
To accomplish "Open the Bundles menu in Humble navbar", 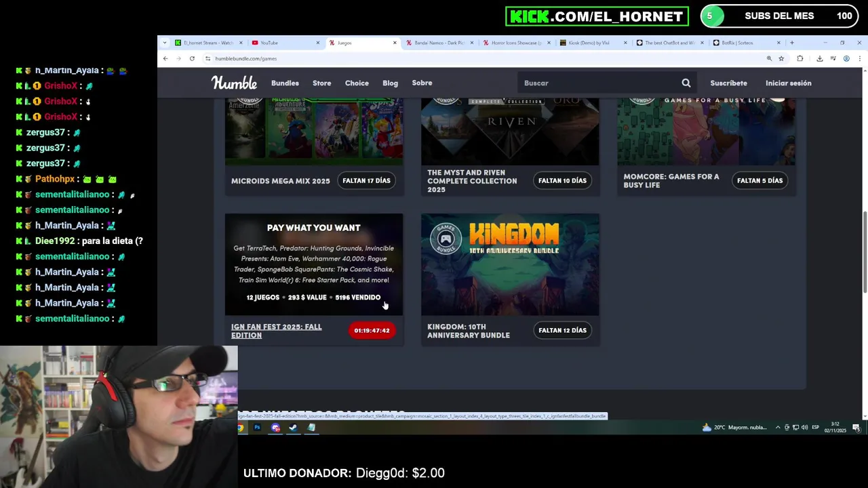I will (285, 83).
